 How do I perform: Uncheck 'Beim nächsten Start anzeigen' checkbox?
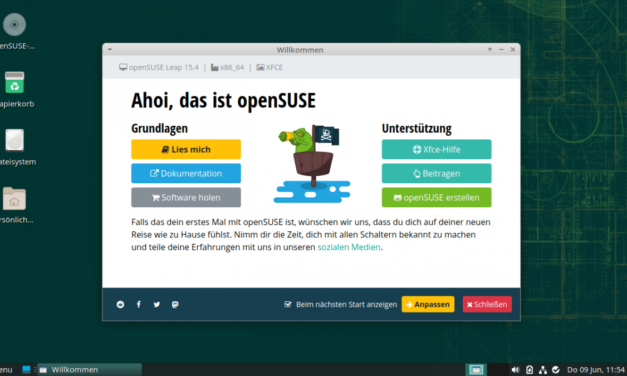[x=288, y=304]
